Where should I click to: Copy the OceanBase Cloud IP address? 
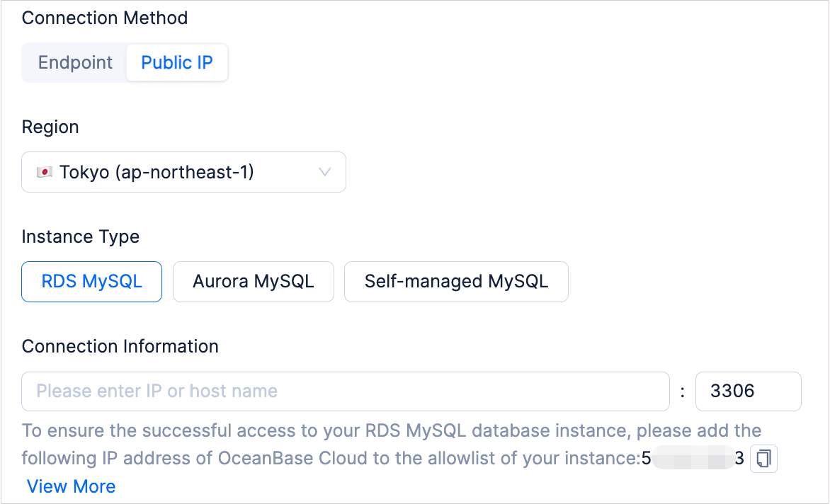click(x=763, y=459)
